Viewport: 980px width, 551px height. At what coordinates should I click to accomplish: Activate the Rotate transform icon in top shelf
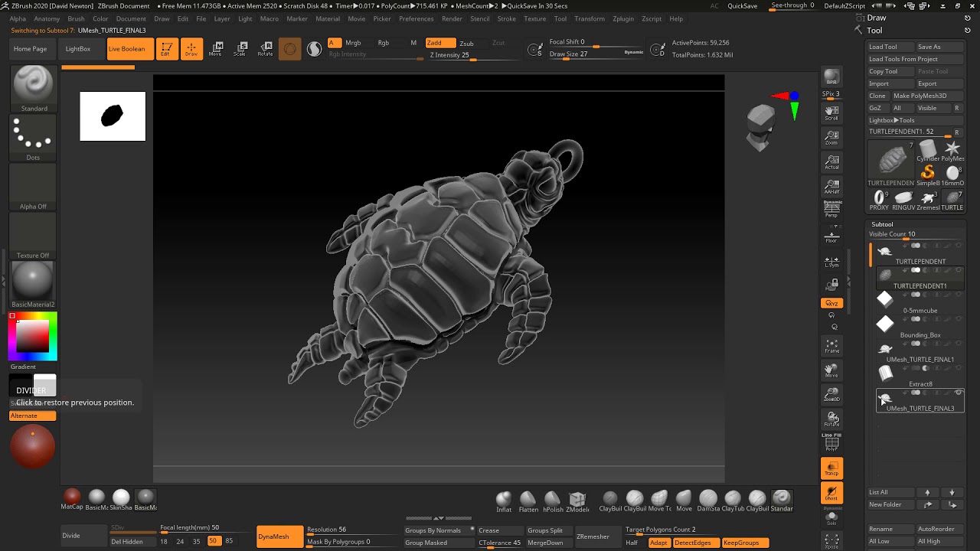(265, 49)
